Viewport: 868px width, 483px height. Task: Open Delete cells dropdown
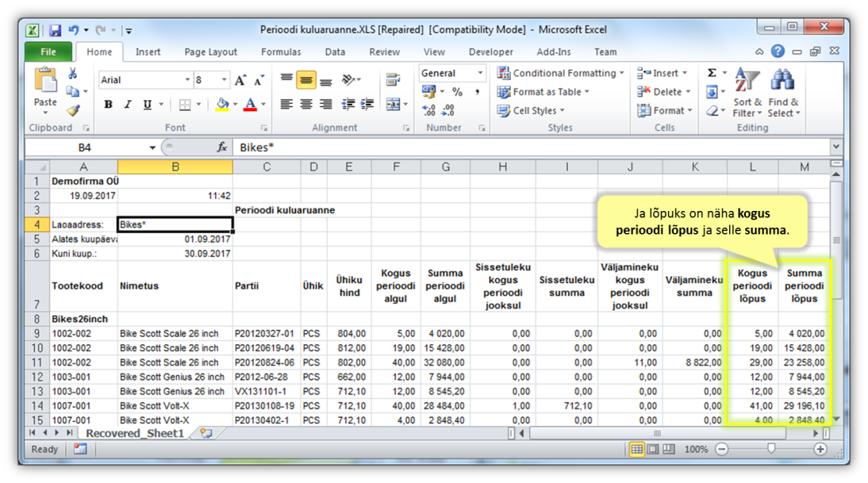coord(664,92)
